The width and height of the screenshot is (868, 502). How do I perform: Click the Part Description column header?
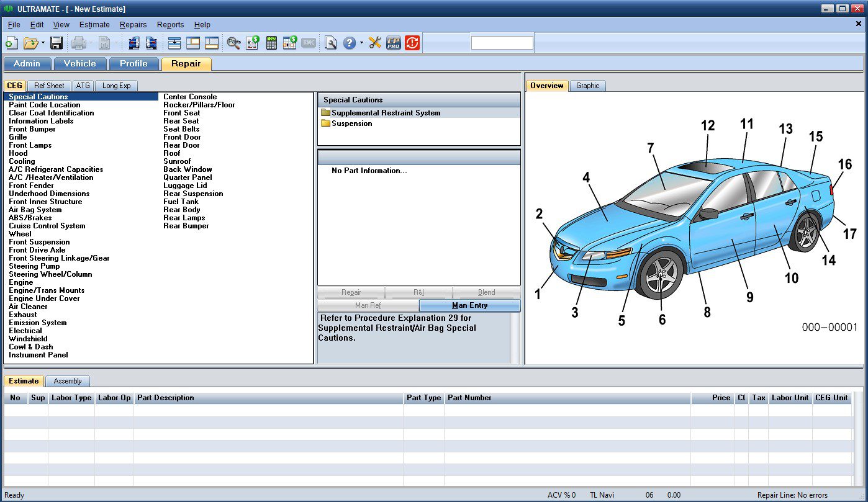pos(268,398)
